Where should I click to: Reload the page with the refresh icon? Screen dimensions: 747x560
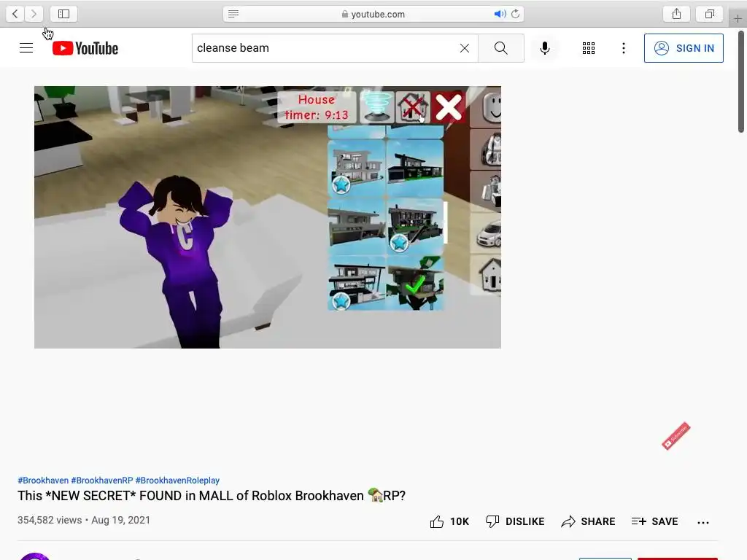pos(516,14)
